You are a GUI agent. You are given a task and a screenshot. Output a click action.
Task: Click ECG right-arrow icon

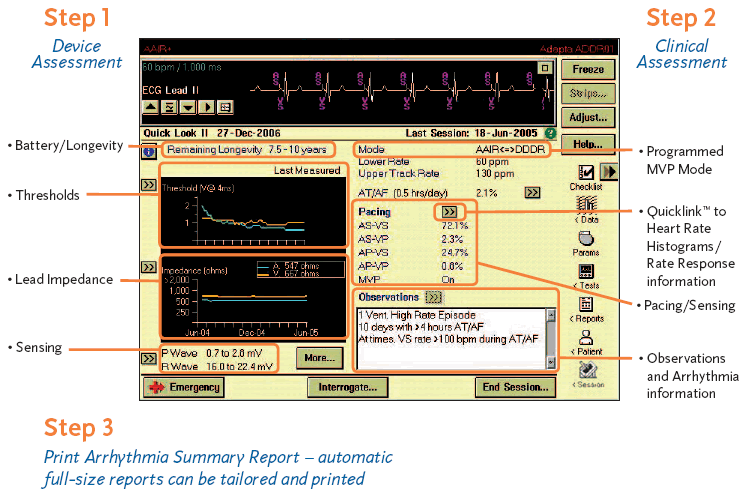pos(207,107)
